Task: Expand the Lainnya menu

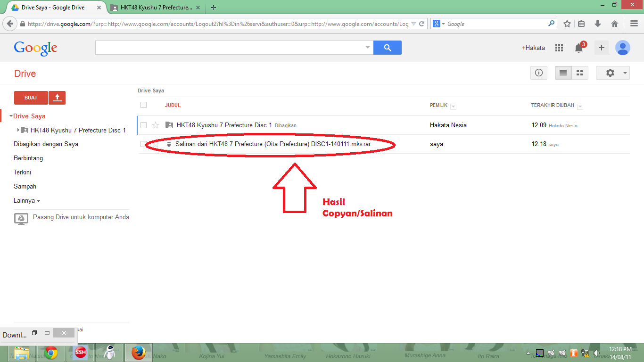Action: pos(27,201)
